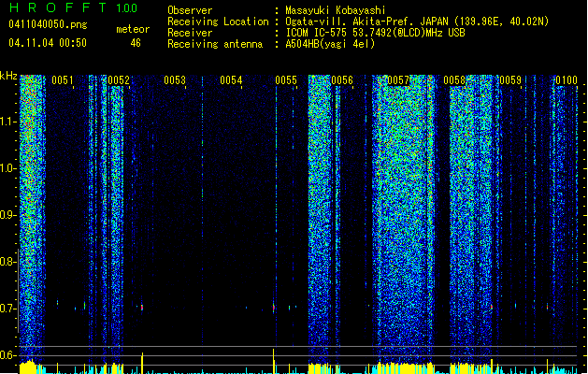Click the meteor label
Viewport: 588px width, 374px height.
133,29
